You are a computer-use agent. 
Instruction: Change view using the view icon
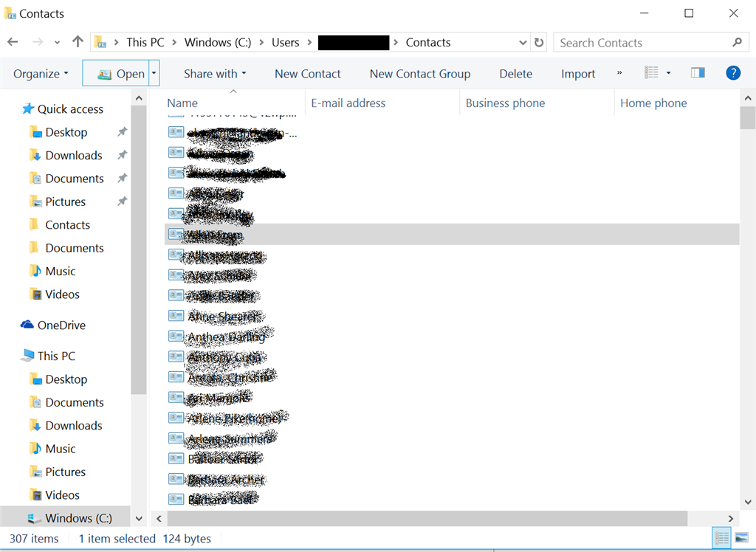[651, 73]
